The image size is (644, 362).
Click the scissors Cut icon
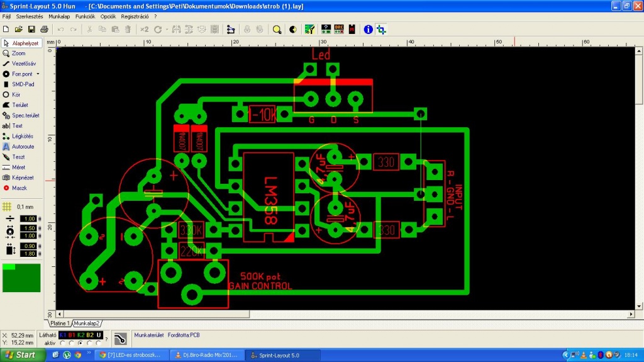89,29
